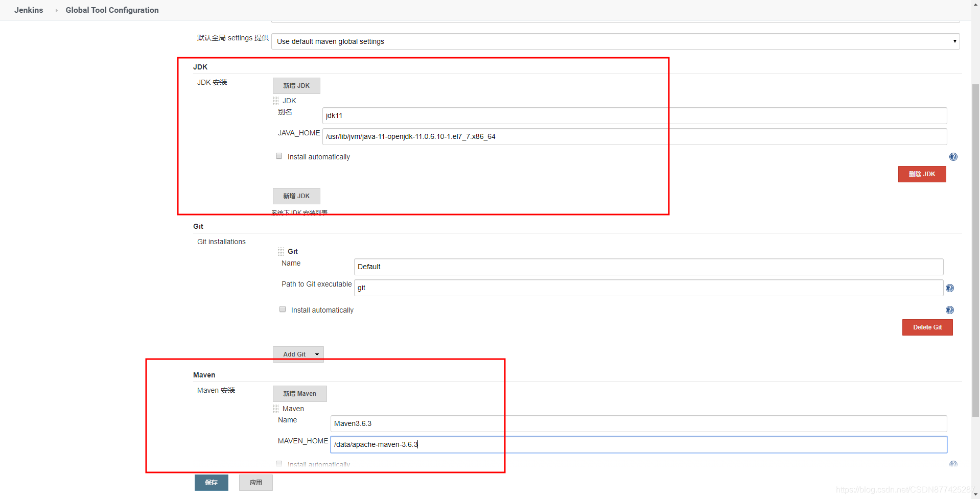Click the Git section heading
980x499 pixels.
tap(198, 226)
